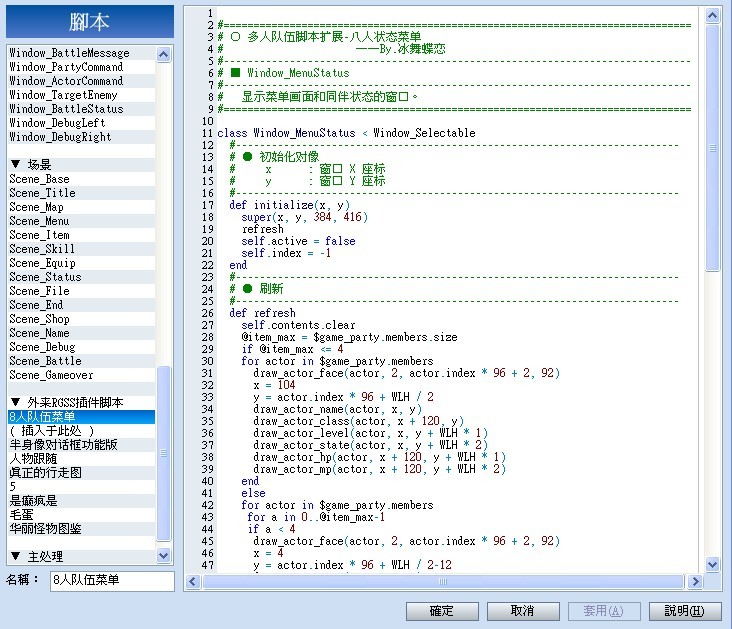Select Window_DebugLeft script
The height and width of the screenshot is (629, 732).
(x=81, y=123)
